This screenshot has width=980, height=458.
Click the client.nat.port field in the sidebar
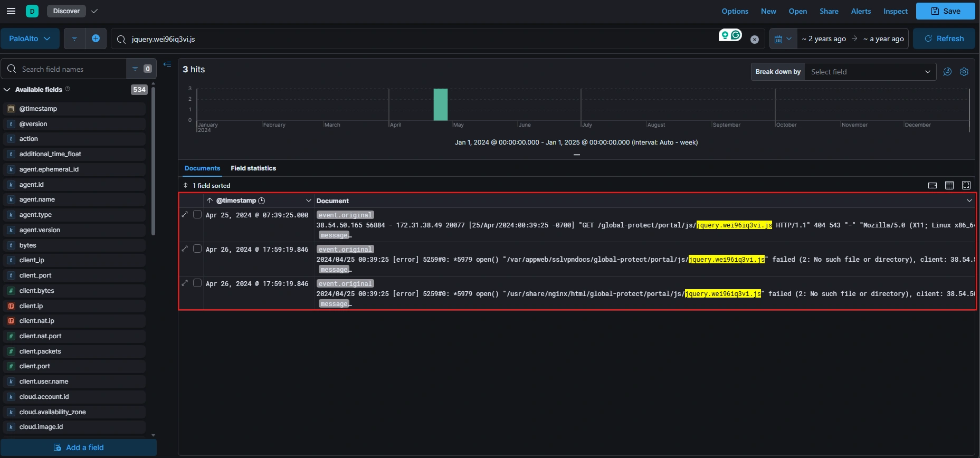pyautogui.click(x=74, y=336)
